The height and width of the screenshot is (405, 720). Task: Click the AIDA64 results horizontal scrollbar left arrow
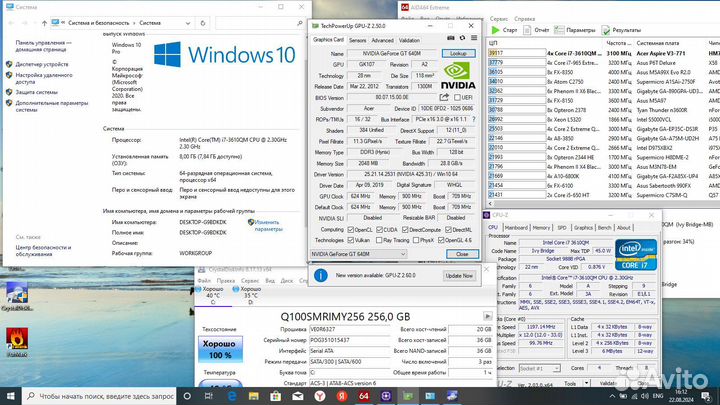click(490, 203)
